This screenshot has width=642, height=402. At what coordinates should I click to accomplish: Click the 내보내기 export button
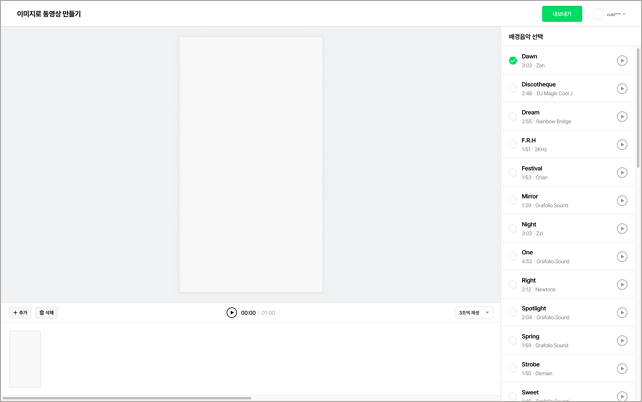click(x=561, y=14)
